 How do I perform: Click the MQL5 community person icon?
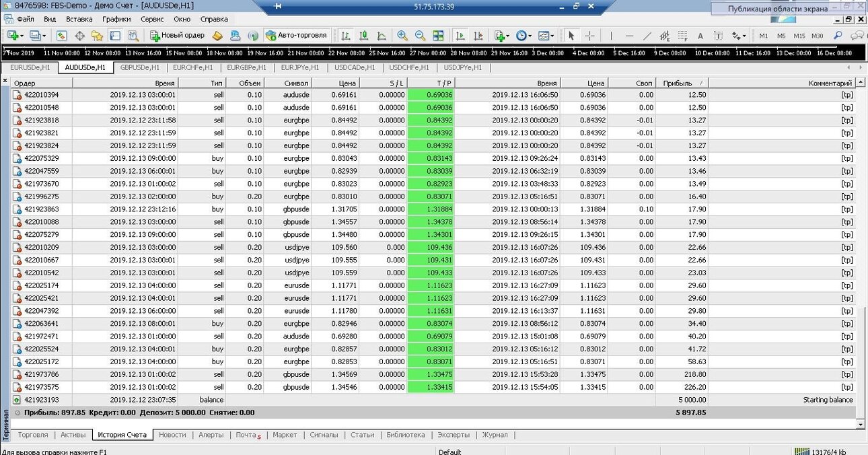[x=235, y=36]
